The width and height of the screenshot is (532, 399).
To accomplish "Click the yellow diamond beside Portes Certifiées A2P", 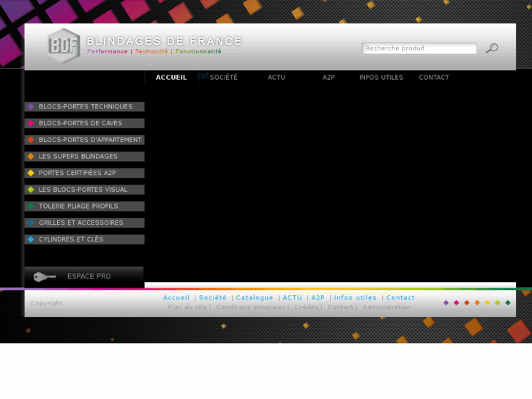I will pyautogui.click(x=31, y=174).
